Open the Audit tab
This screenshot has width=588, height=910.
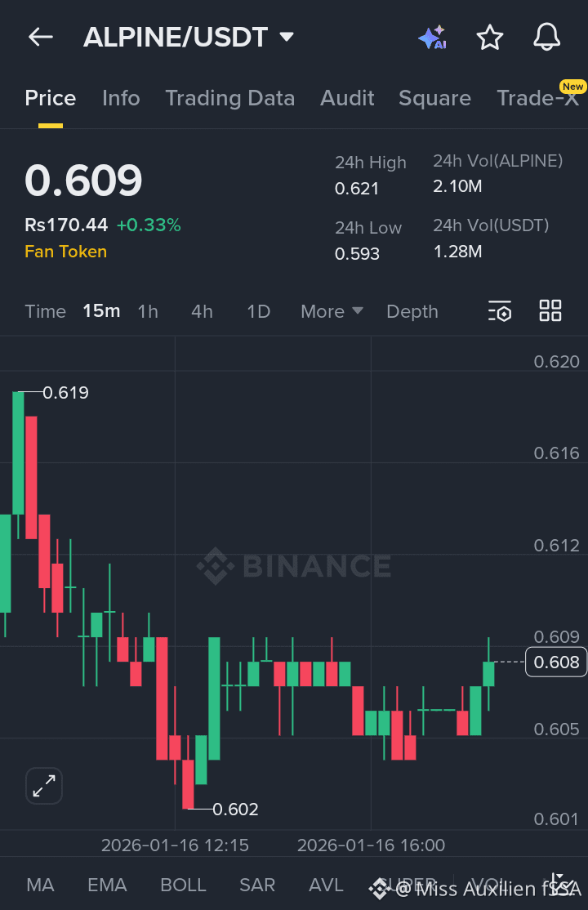coord(347,98)
